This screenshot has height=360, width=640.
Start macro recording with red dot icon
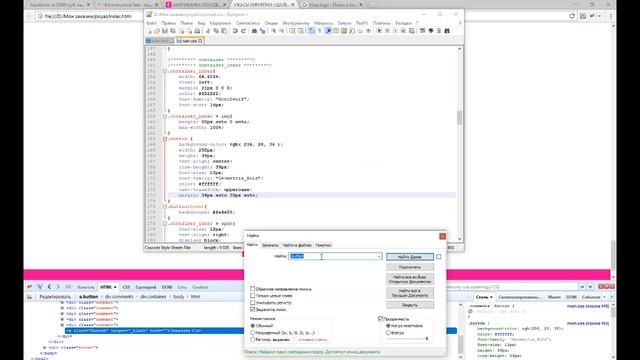tap(379, 31)
